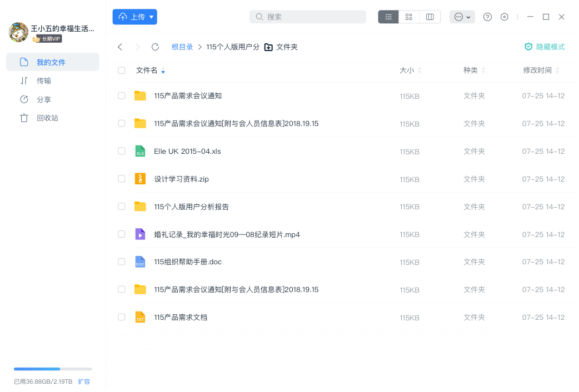Open 传输 in the sidebar
Screen dimensions: 579x392
(x=43, y=81)
